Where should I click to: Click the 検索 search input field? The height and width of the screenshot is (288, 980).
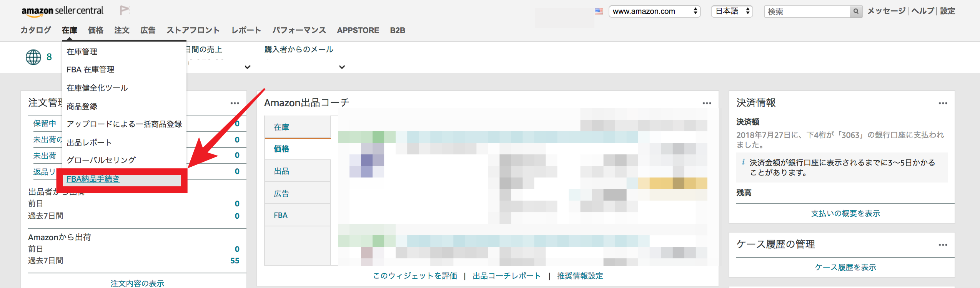[807, 12]
